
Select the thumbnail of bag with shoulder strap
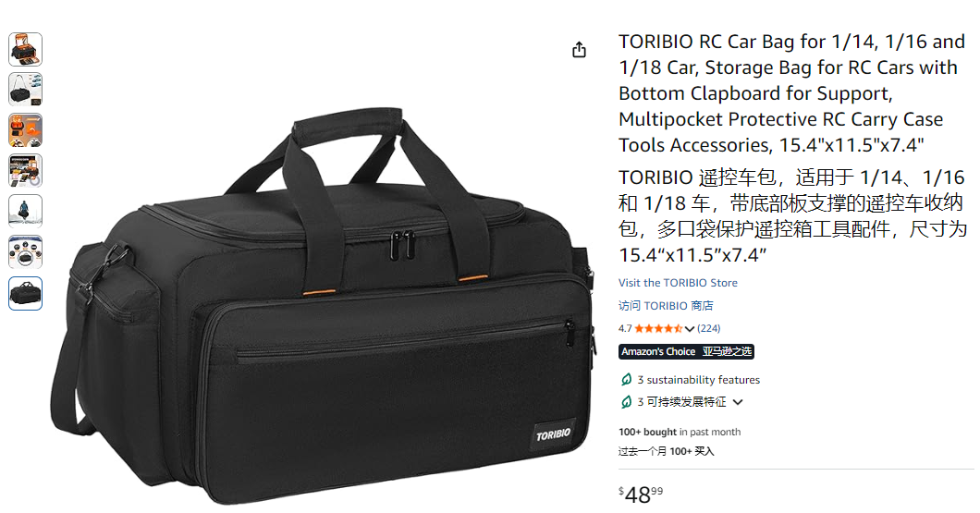[26, 90]
